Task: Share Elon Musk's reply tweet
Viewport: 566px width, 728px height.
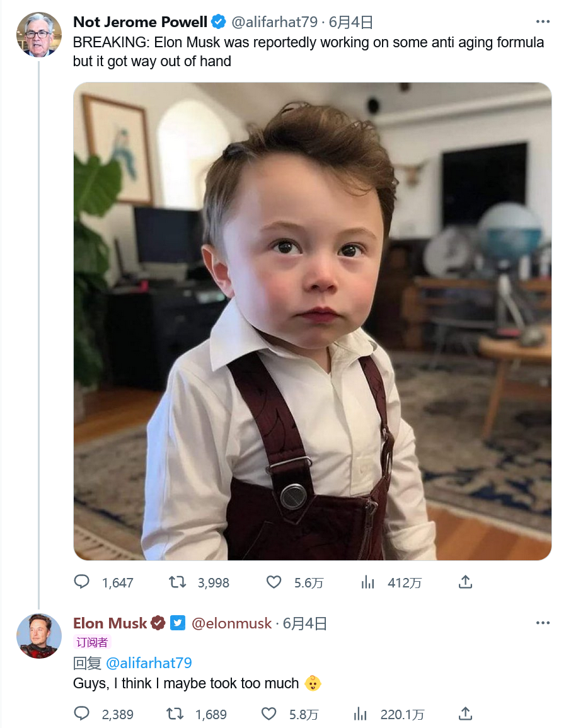Action: pyautogui.click(x=465, y=714)
